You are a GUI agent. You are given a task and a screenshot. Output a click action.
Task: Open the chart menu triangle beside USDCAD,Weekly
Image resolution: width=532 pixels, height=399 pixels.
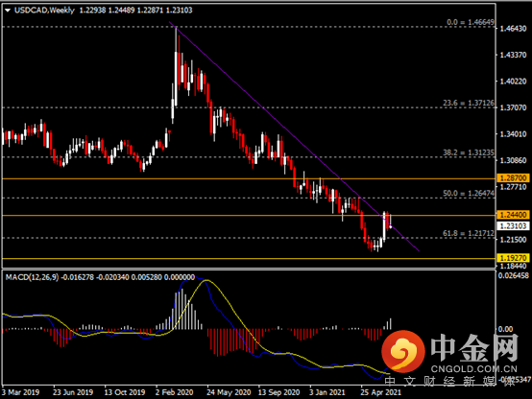[x=8, y=11]
